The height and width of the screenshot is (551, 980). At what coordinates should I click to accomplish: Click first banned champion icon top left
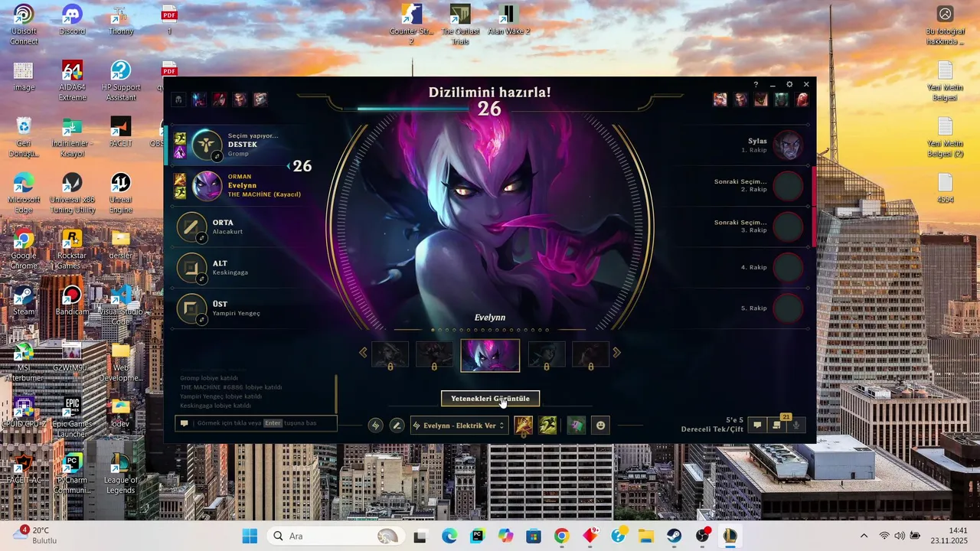point(178,99)
